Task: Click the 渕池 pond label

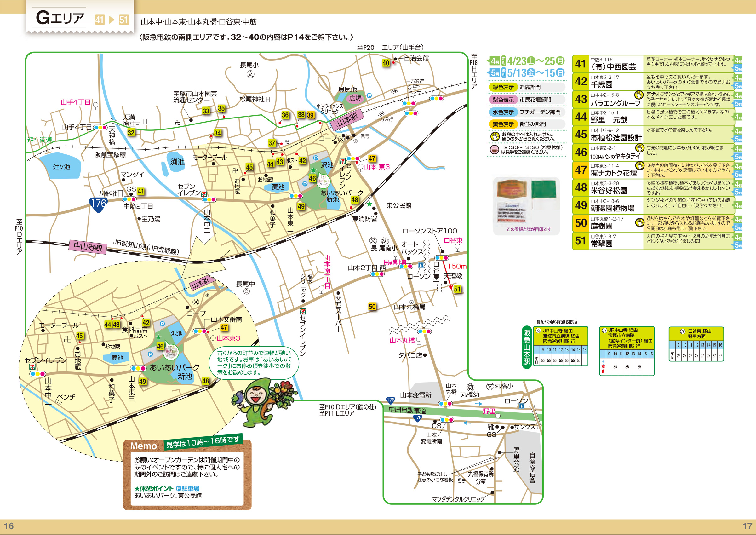Action: 177,162
